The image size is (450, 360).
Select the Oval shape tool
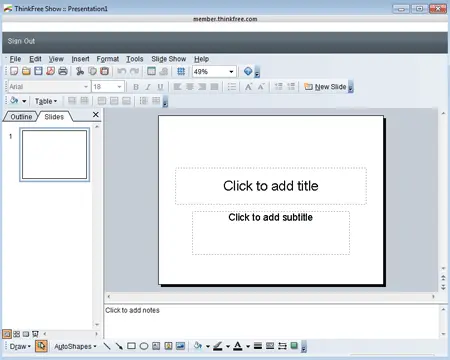pos(144,346)
